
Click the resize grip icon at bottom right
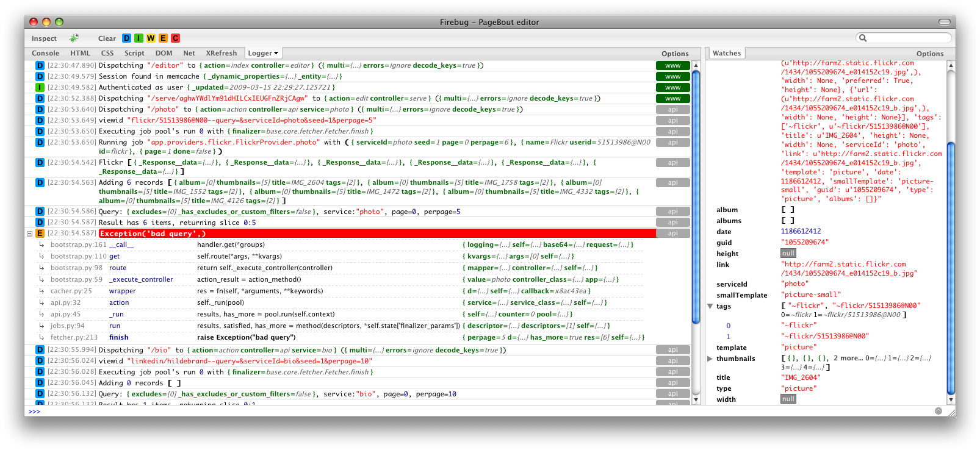[949, 412]
